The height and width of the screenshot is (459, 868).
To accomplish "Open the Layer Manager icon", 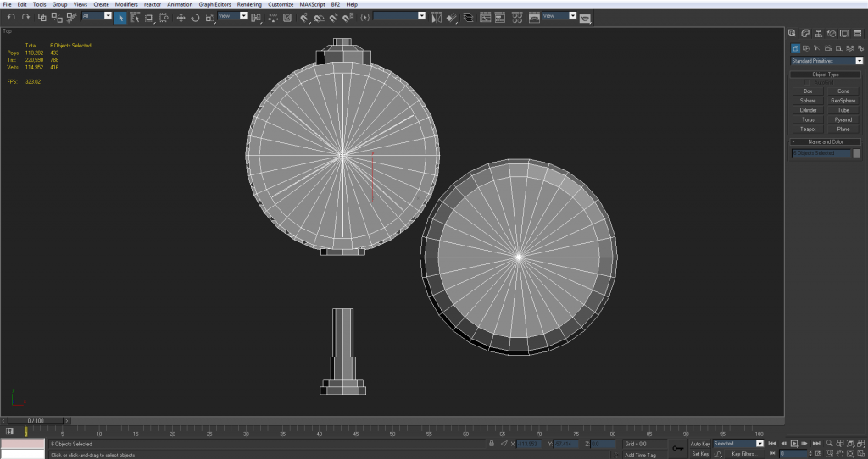I will click(x=467, y=17).
